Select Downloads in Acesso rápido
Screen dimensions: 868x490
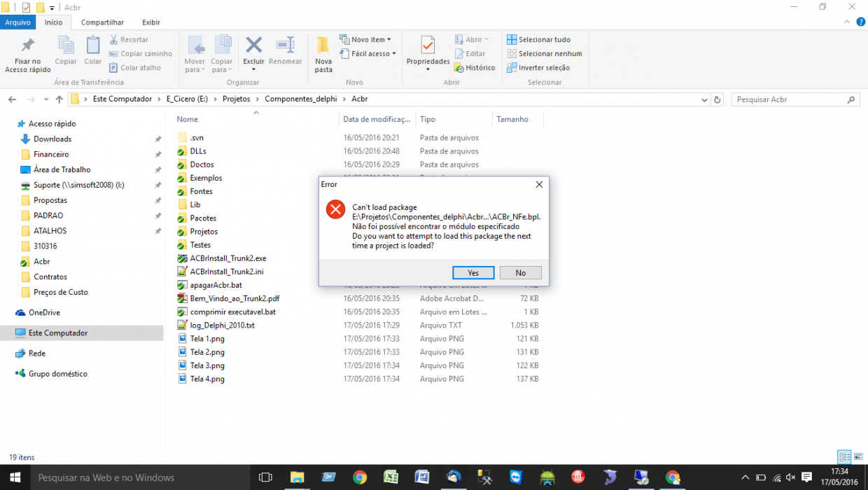(x=52, y=139)
